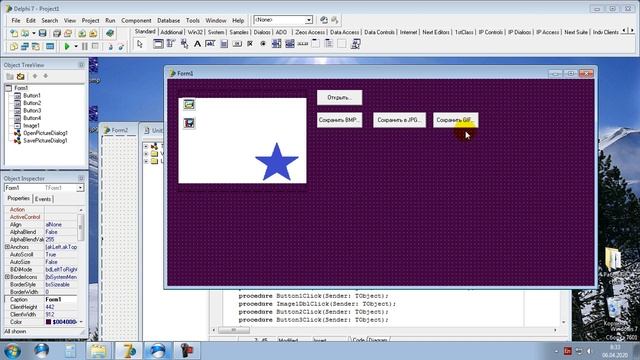
Task: Pick the PopupMenu component from palette
Action: point(184,44)
